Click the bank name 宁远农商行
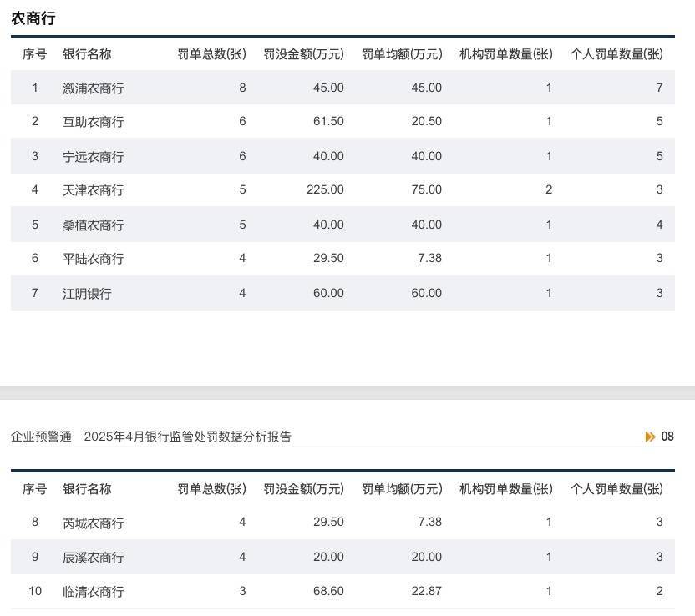This screenshot has width=695, height=616. pos(86,155)
